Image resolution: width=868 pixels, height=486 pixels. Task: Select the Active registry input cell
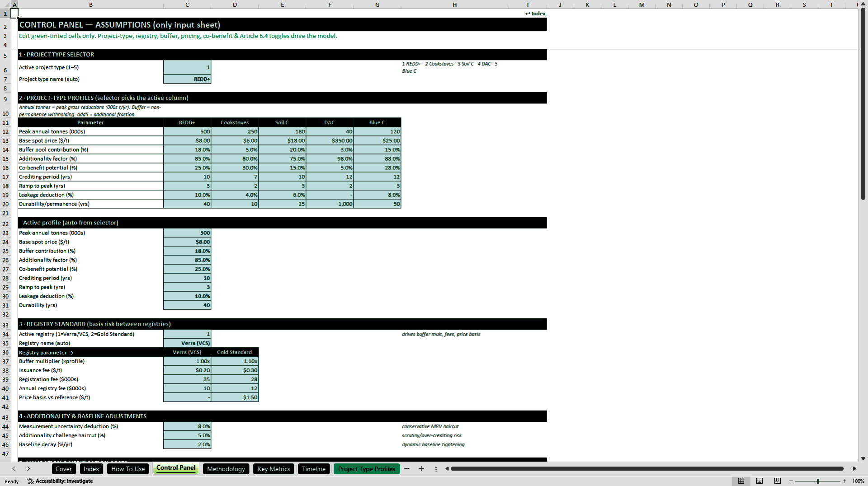[x=187, y=334]
